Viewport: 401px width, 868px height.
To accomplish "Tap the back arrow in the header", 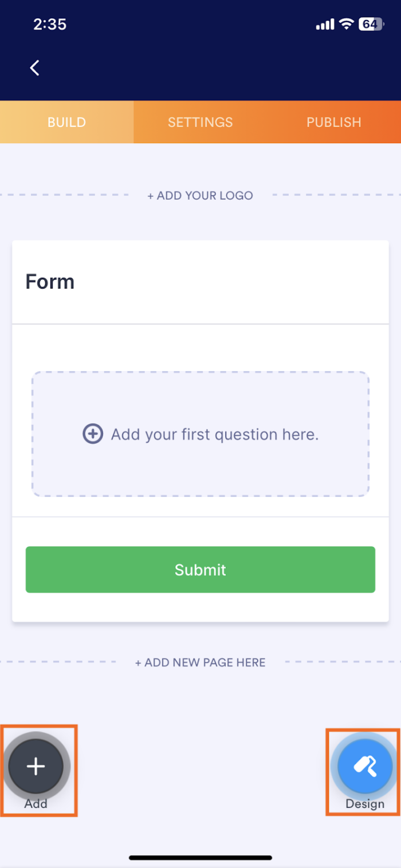I will pos(35,68).
